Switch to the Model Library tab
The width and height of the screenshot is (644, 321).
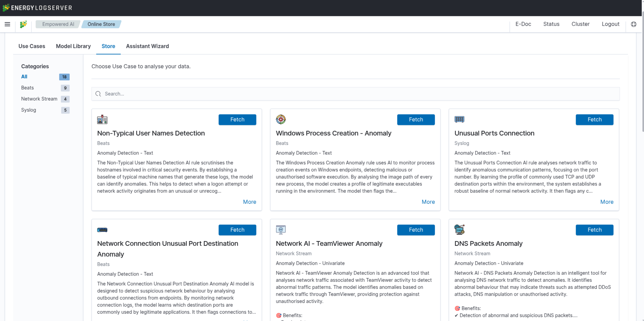(x=73, y=46)
